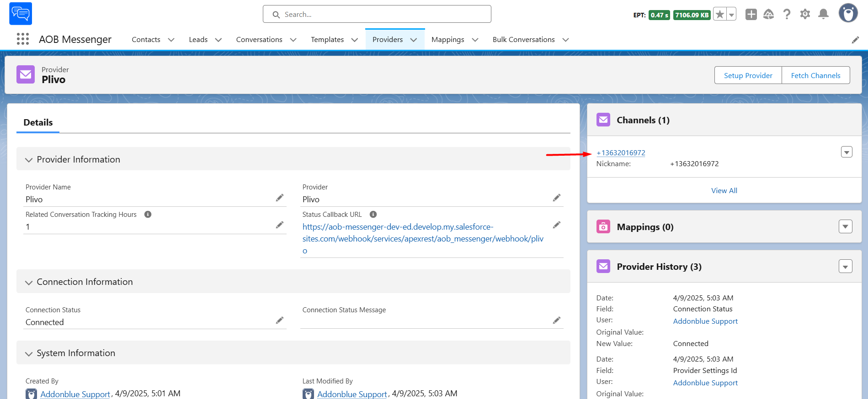Viewport: 868px width, 399px height.
Task: Open the Provider History list menu
Action: [x=846, y=266]
